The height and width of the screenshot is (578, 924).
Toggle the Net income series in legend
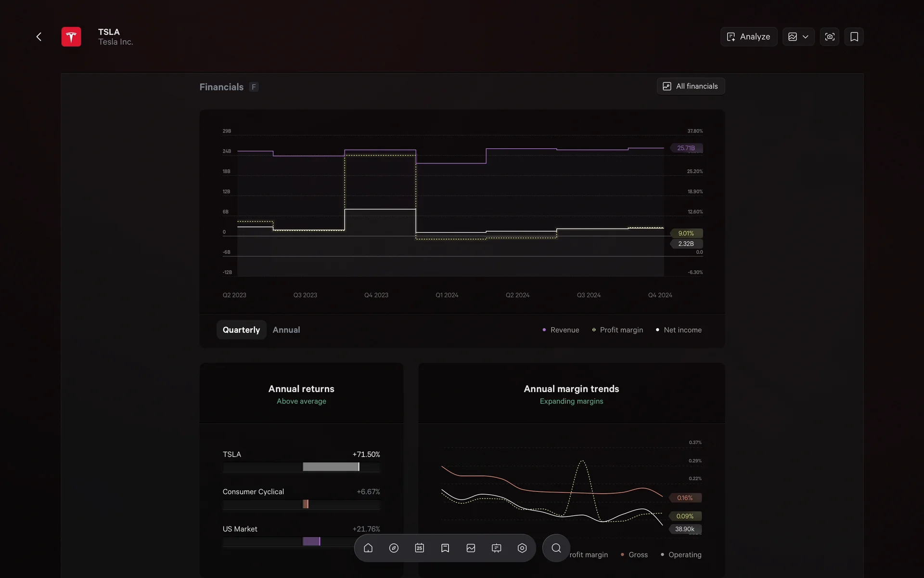679,330
